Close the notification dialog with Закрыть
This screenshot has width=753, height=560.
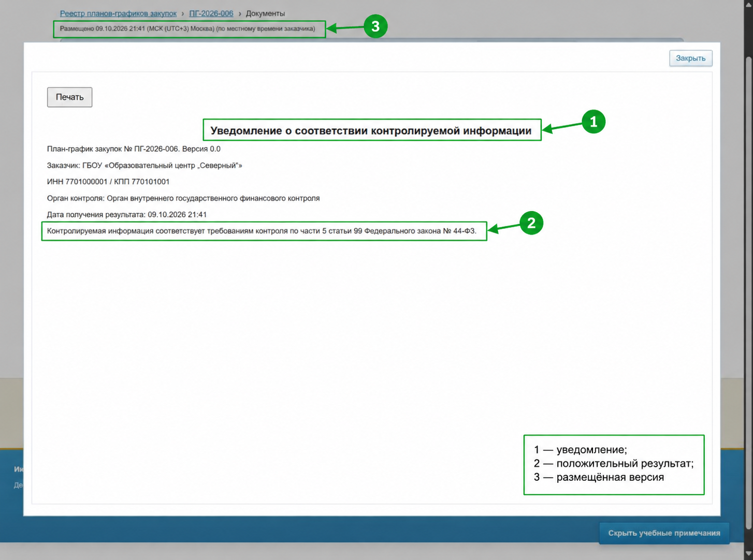[x=690, y=58]
